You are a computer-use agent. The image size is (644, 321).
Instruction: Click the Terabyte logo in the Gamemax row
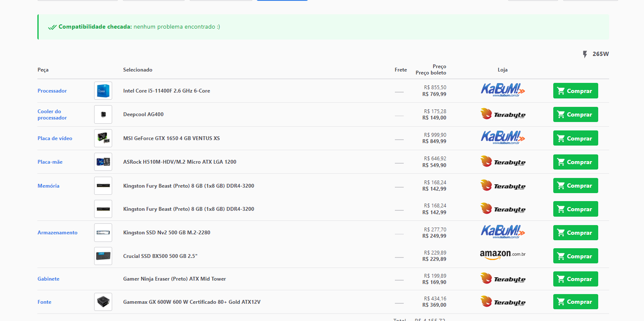coord(503,302)
